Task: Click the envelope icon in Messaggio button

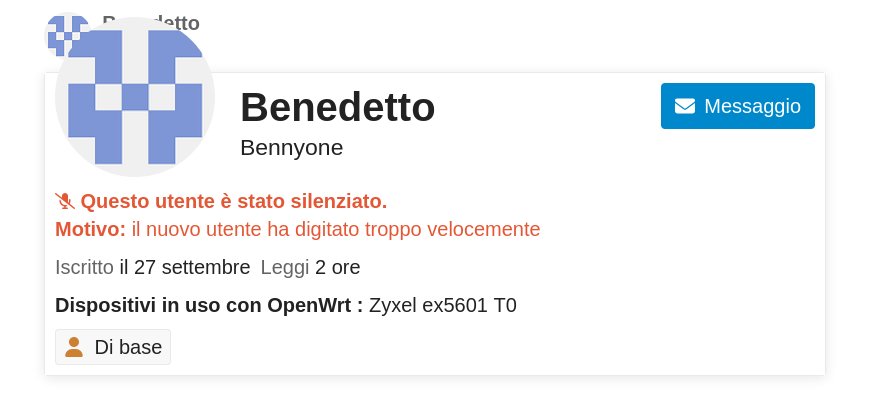Action: click(685, 107)
